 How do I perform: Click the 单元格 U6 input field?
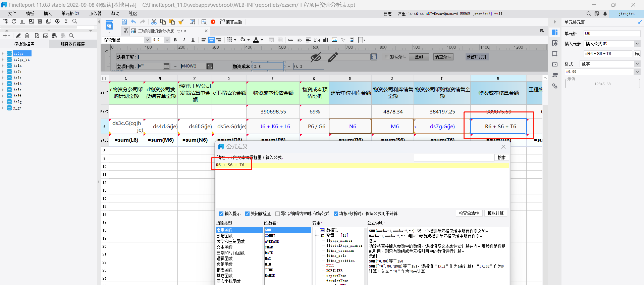point(612,34)
